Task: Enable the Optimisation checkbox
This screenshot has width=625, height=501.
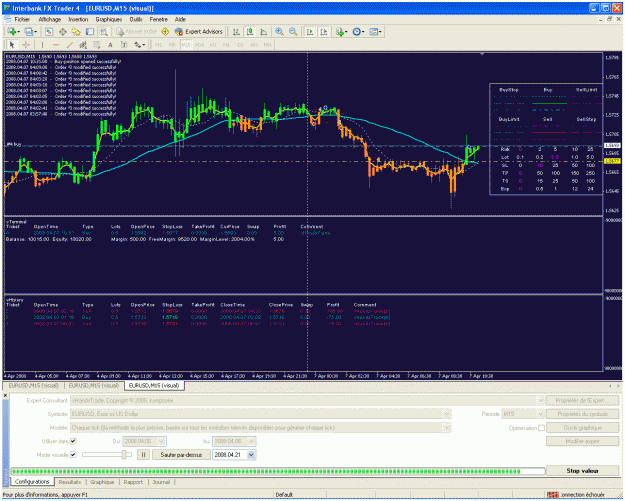Action: pyautogui.click(x=541, y=428)
